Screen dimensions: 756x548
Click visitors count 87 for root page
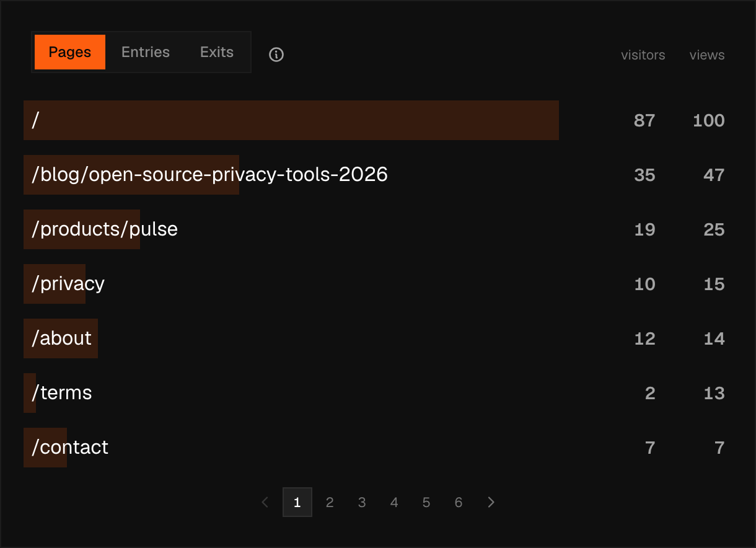point(644,120)
